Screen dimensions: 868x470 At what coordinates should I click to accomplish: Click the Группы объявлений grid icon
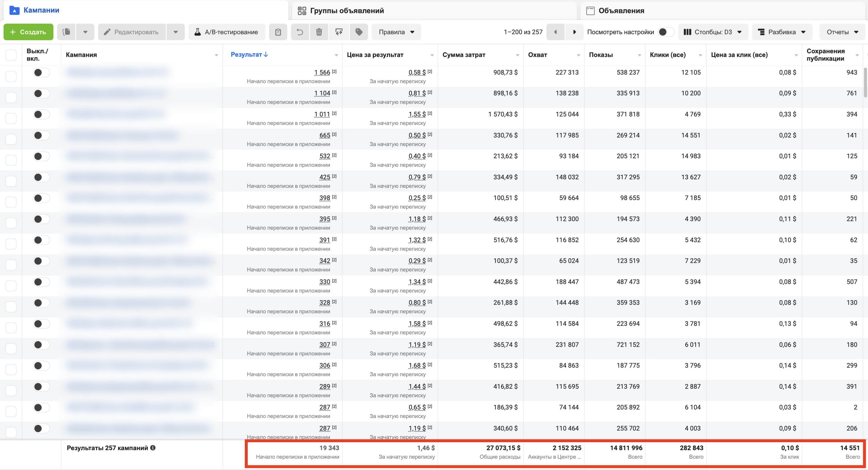click(x=302, y=11)
